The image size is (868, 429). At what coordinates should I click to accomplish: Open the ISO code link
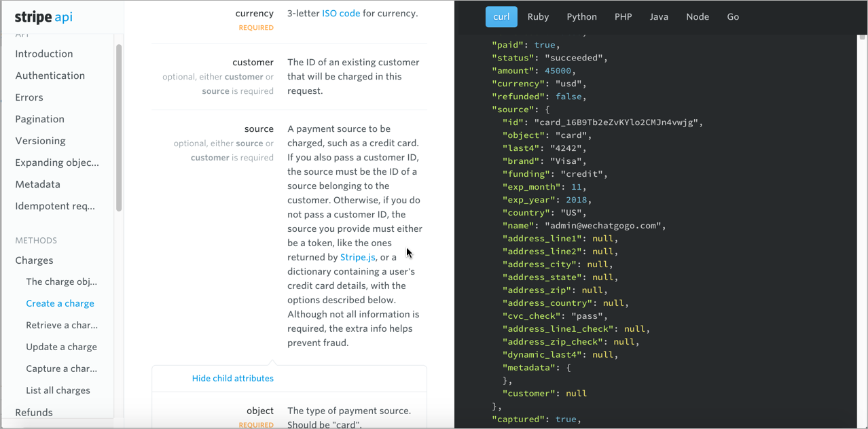click(341, 13)
